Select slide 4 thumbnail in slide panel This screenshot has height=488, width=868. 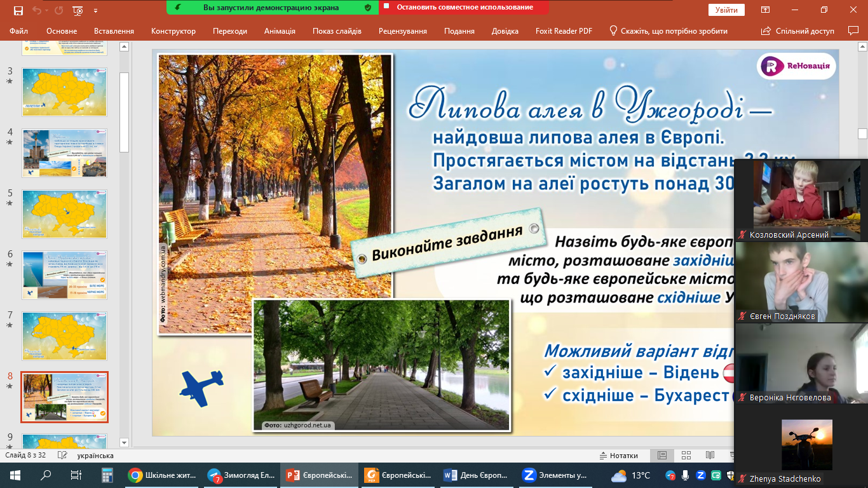(64, 152)
